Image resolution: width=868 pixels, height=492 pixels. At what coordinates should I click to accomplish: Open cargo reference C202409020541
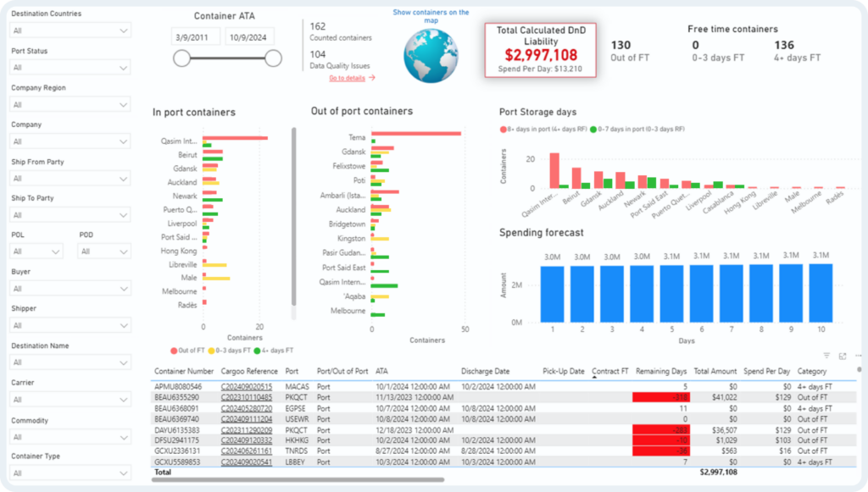(247, 462)
